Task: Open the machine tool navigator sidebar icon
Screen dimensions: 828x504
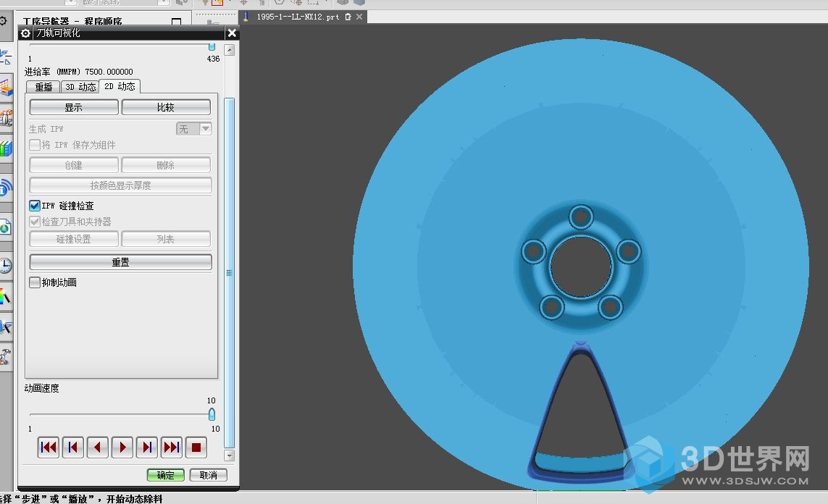Action: [x=5, y=117]
